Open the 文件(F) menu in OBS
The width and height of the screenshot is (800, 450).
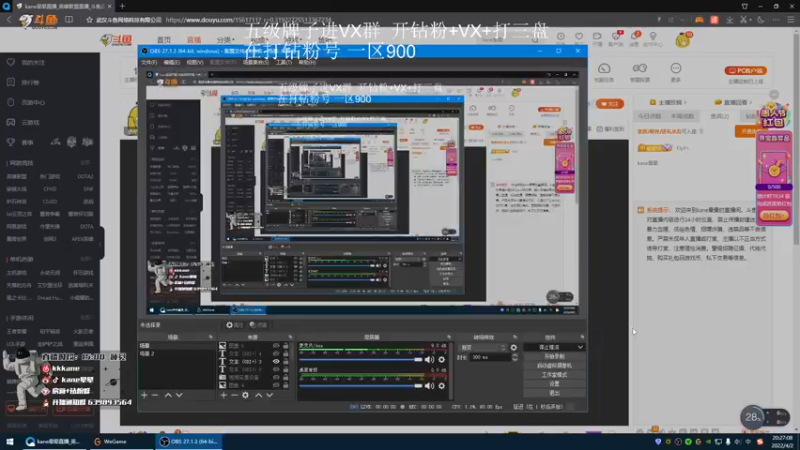pyautogui.click(x=149, y=62)
